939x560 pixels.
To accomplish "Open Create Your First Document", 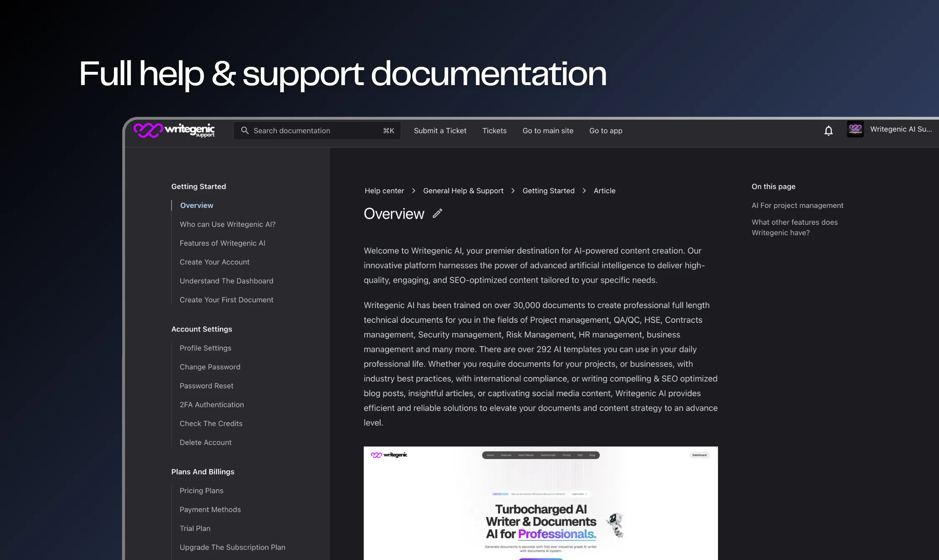I will 227,300.
